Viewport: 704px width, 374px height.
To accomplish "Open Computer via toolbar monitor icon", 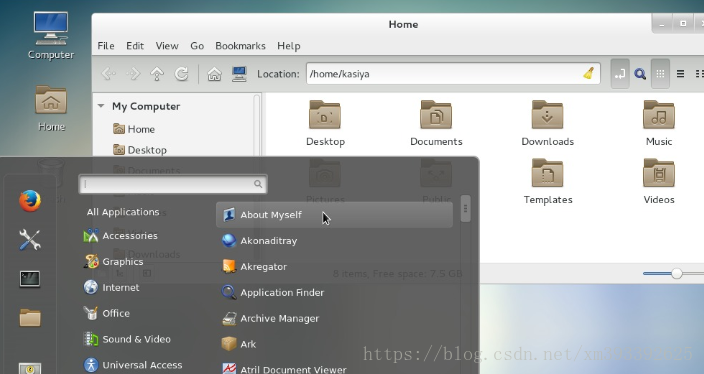I will (239, 74).
